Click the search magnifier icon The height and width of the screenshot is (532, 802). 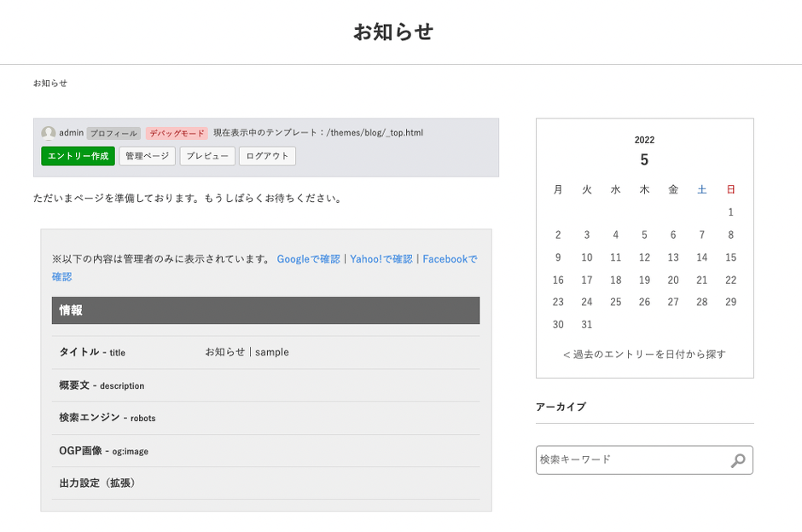coord(738,460)
